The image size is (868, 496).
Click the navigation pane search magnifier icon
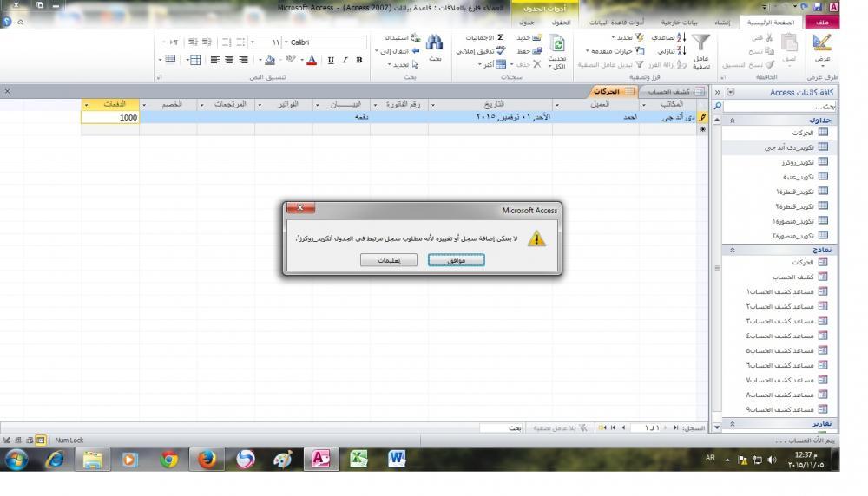pyautogui.click(x=718, y=106)
